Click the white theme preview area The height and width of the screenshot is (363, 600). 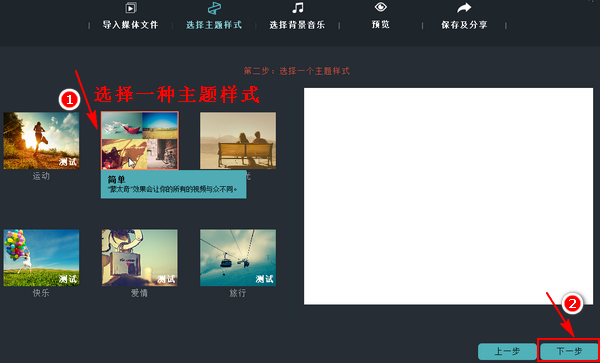(x=448, y=196)
